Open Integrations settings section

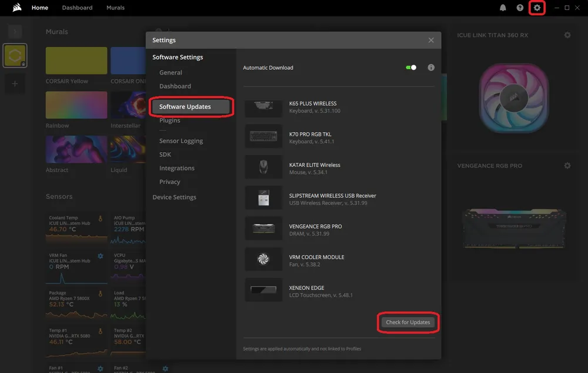click(x=176, y=168)
